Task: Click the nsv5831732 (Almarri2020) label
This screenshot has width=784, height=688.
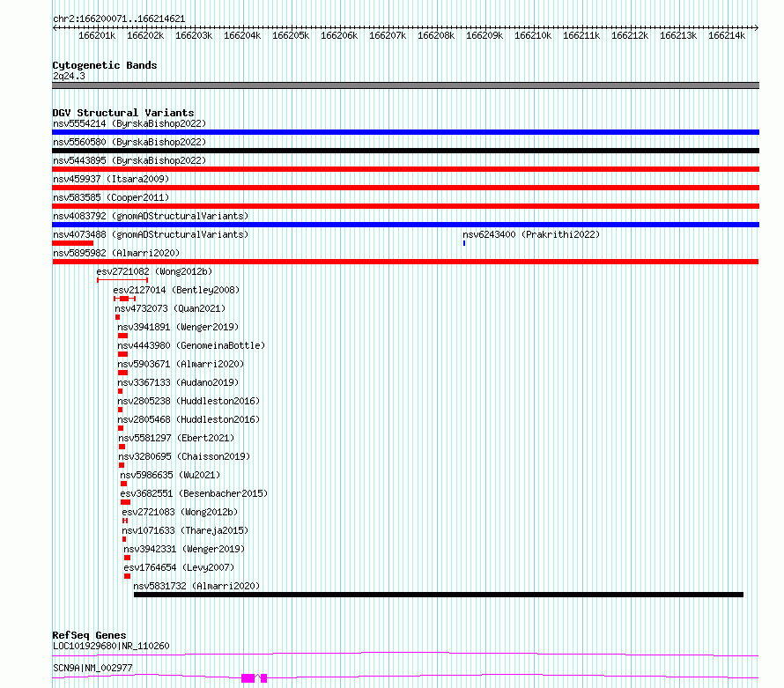Action: [x=196, y=586]
